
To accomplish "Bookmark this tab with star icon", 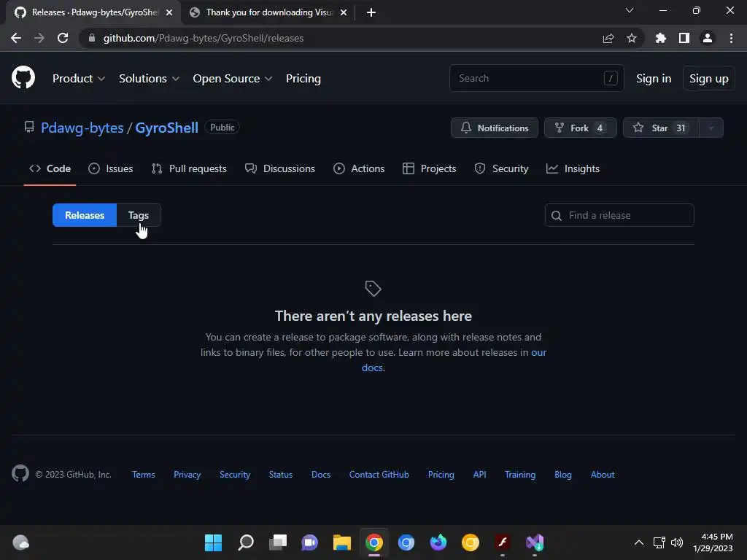I will pyautogui.click(x=632, y=38).
